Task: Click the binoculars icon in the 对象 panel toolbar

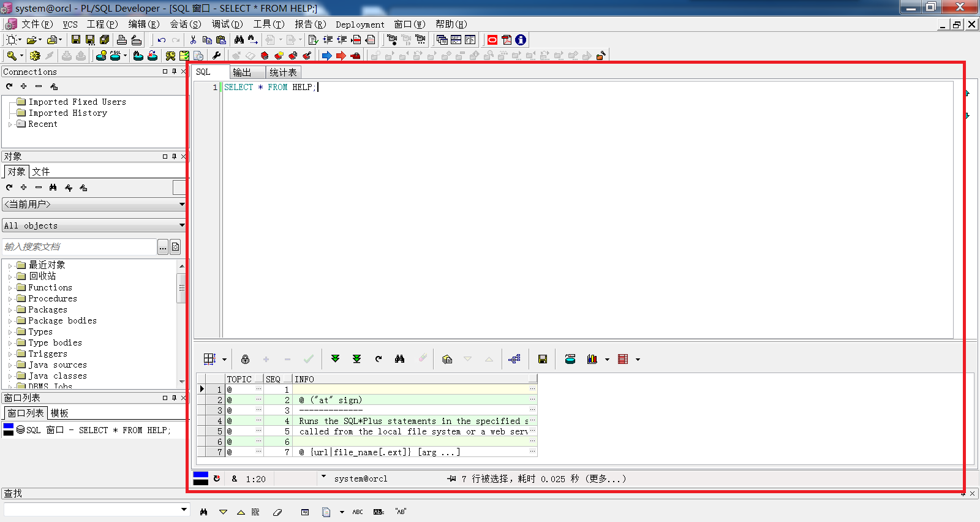Action: [x=53, y=187]
